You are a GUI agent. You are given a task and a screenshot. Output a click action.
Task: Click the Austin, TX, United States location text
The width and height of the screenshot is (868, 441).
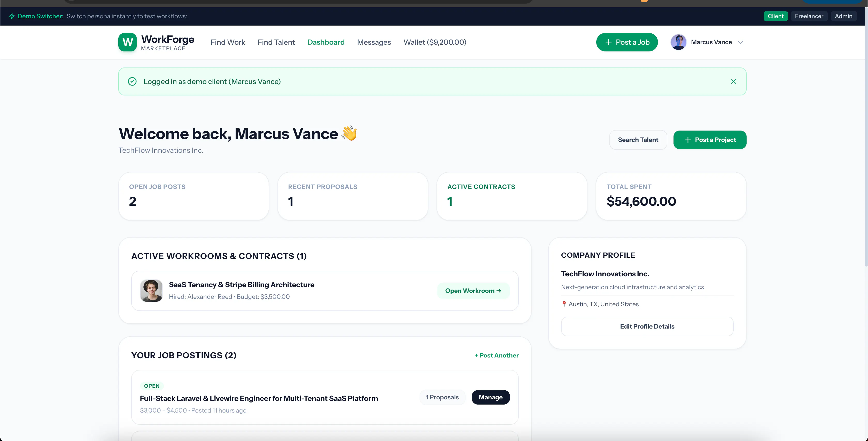603,304
